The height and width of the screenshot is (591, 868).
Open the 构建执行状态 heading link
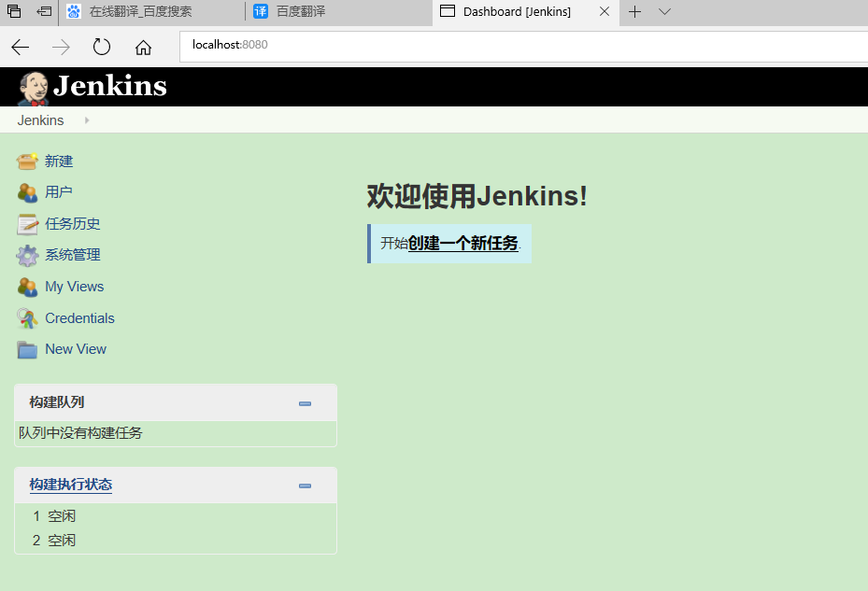tap(71, 485)
